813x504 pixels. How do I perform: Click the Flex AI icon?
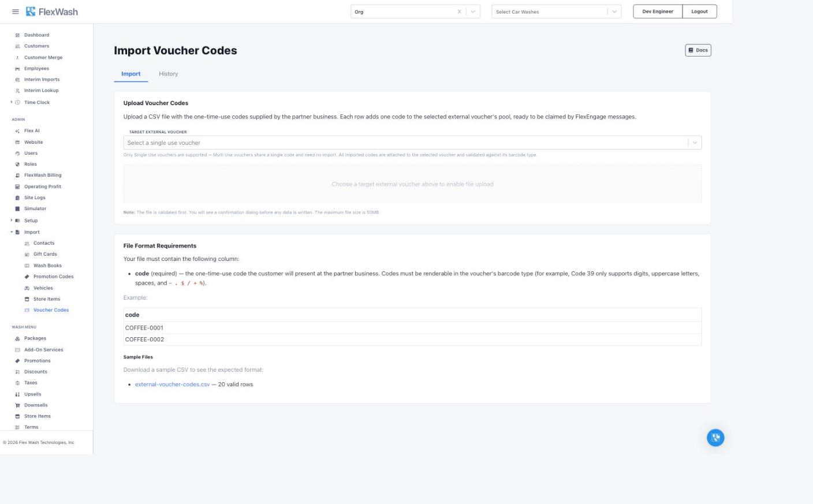pos(17,131)
